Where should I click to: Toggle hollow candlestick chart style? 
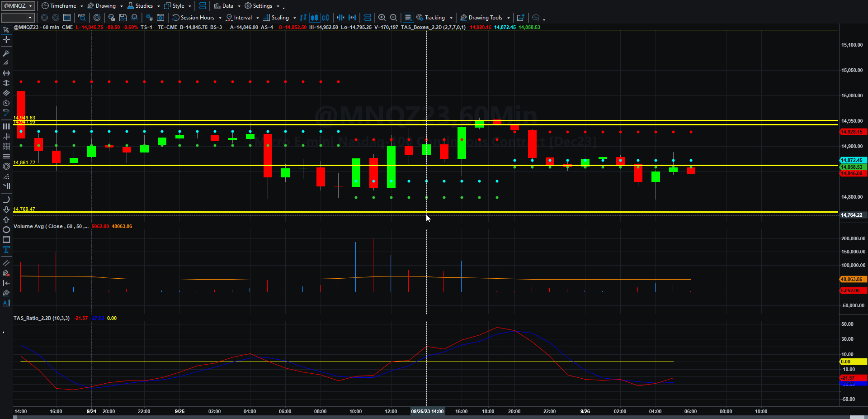click(x=326, y=18)
